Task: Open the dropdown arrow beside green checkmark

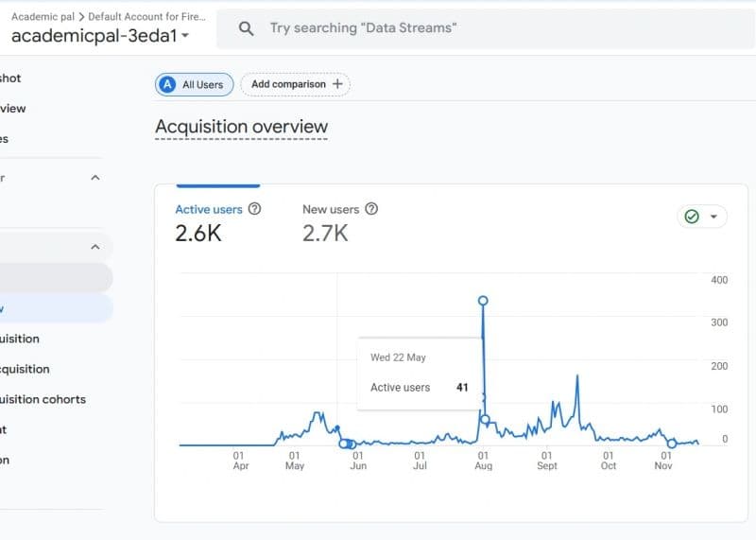Action: point(713,217)
